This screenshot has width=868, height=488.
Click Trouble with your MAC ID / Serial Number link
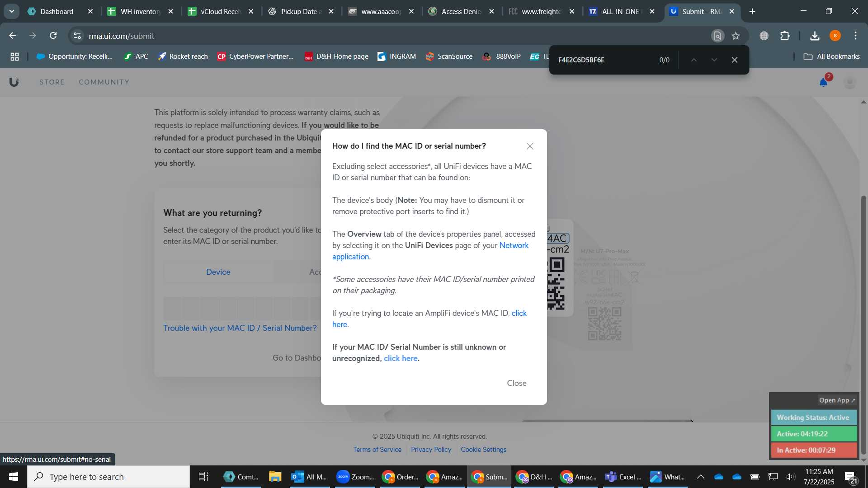pyautogui.click(x=240, y=328)
